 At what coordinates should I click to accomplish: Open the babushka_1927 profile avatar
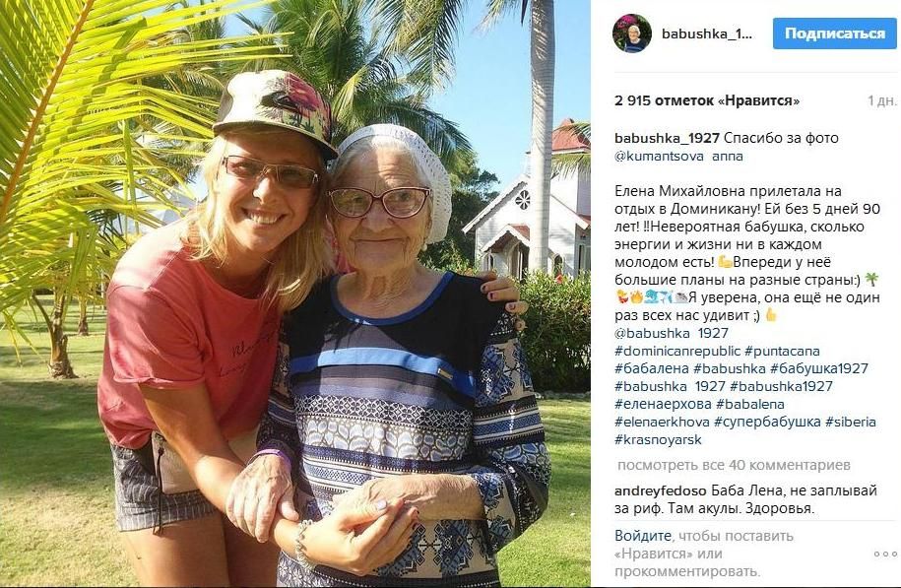(x=632, y=33)
